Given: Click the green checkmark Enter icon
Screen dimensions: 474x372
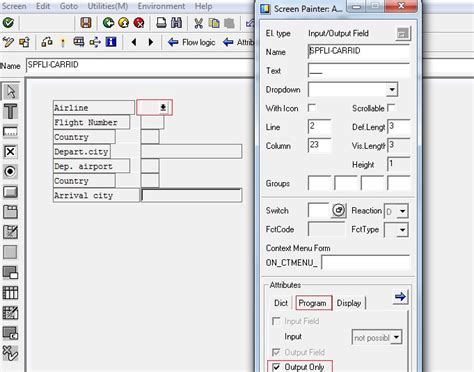Looking at the screenshot, I should (8, 23).
